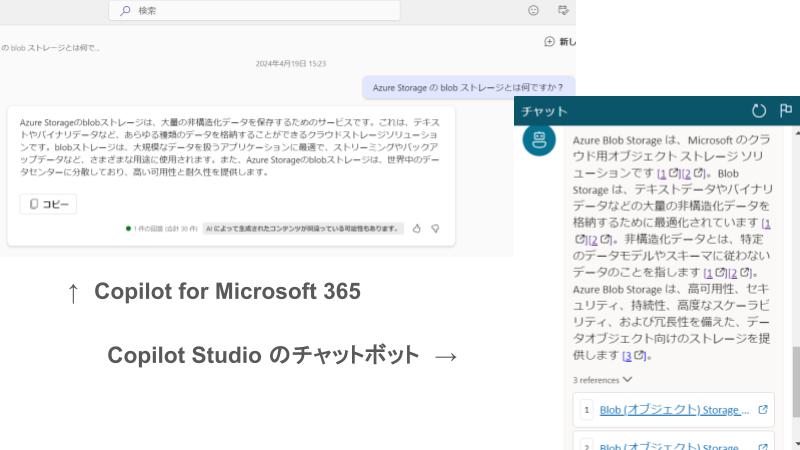
Task: Click the scrollbar down arrow in chat panel
Action: tap(795, 444)
